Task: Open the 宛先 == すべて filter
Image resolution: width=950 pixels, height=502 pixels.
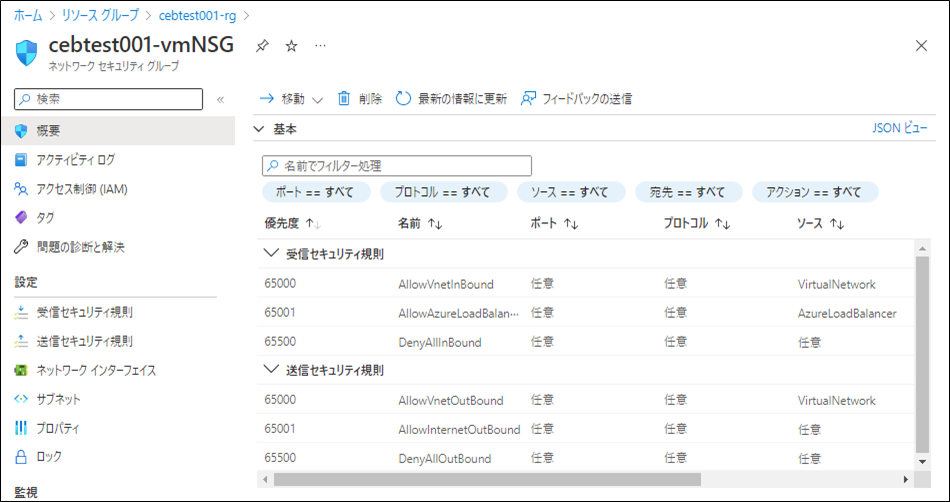Action: pyautogui.click(x=688, y=192)
